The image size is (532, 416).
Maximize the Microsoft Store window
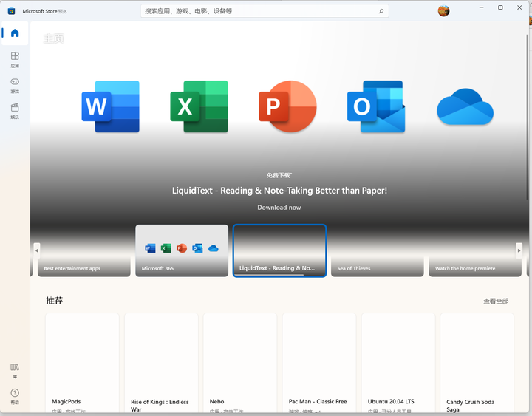click(500, 7)
